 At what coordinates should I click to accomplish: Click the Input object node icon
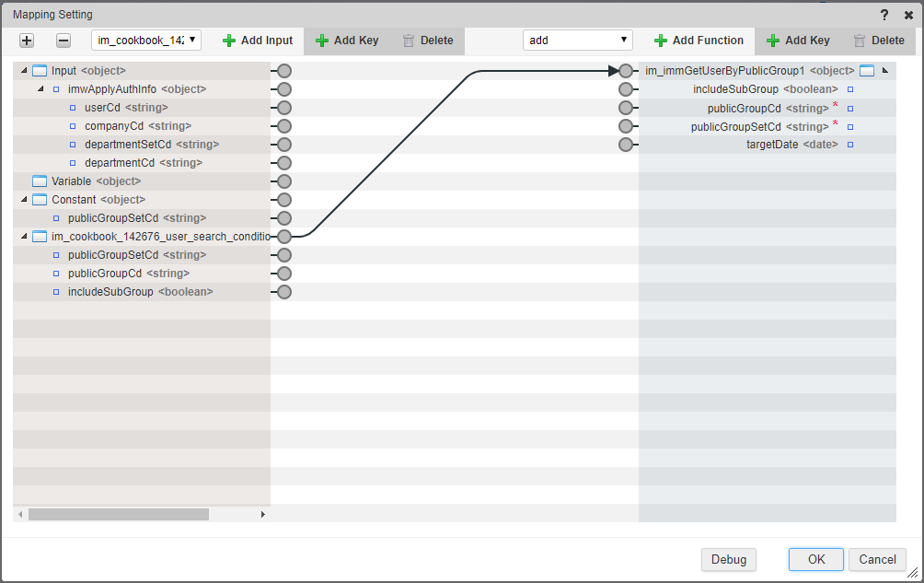pos(40,71)
